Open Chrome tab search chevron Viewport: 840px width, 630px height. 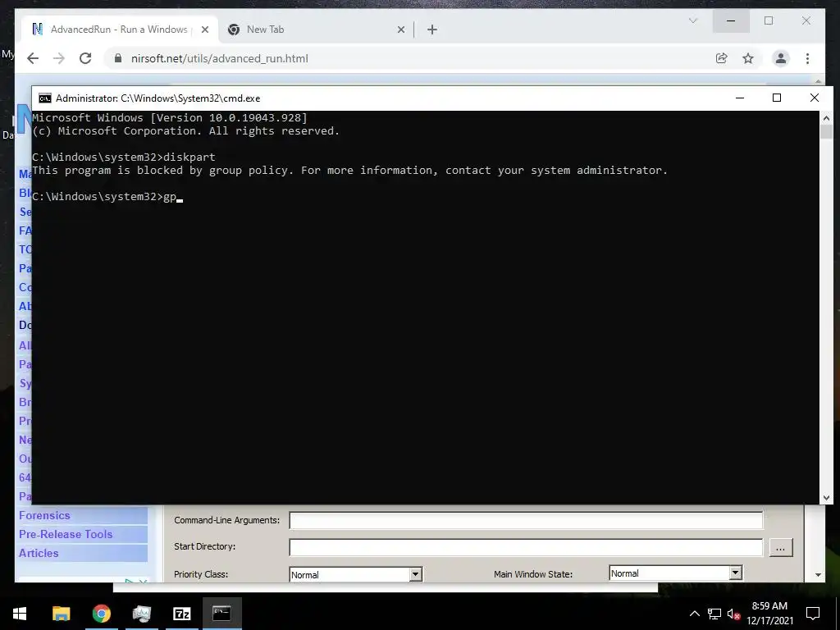[x=692, y=21]
